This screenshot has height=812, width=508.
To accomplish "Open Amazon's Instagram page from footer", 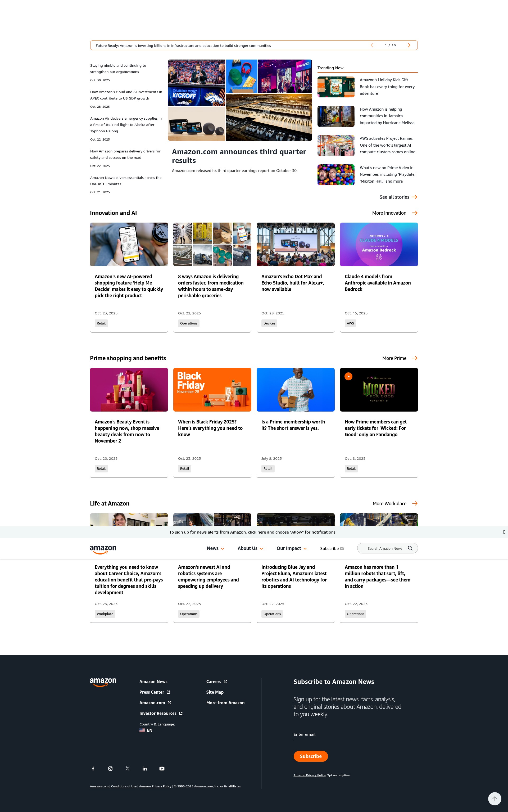I will pyautogui.click(x=110, y=769).
